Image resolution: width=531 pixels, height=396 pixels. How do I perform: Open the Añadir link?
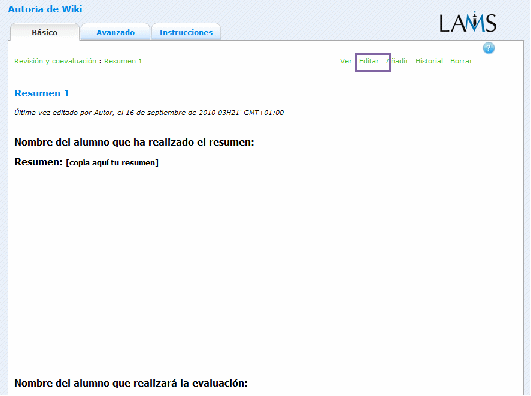(x=397, y=61)
